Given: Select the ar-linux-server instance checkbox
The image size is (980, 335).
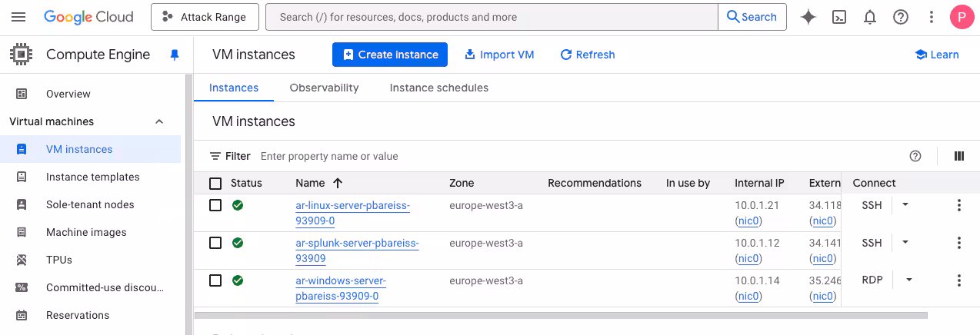Looking at the screenshot, I should (215, 205).
